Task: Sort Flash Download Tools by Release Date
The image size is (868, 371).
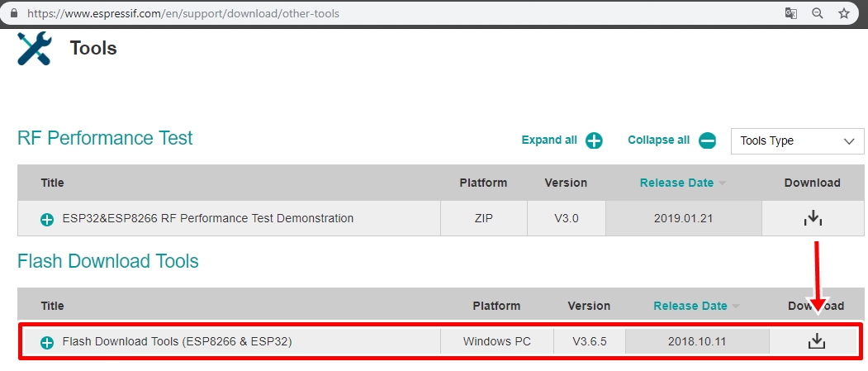Action: point(690,306)
